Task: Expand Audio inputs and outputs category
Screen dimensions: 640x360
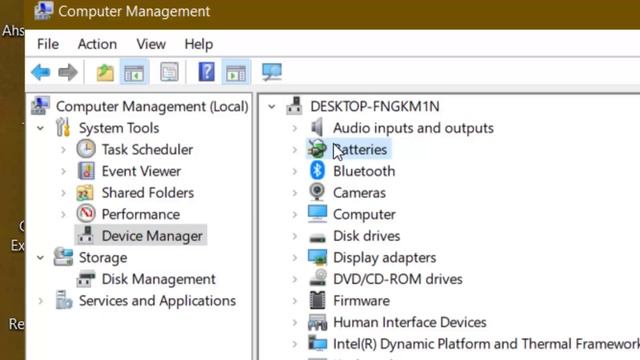Action: pyautogui.click(x=295, y=128)
